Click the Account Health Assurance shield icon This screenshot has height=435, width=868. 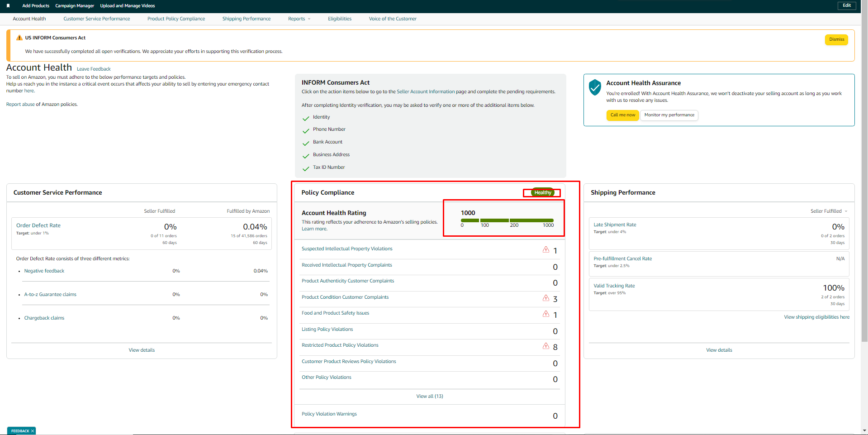[595, 87]
